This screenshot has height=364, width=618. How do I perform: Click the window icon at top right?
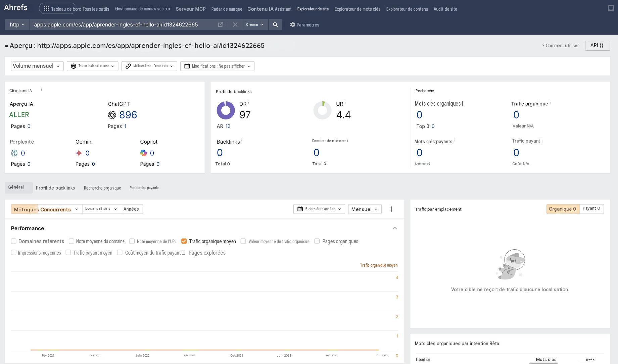[611, 8]
